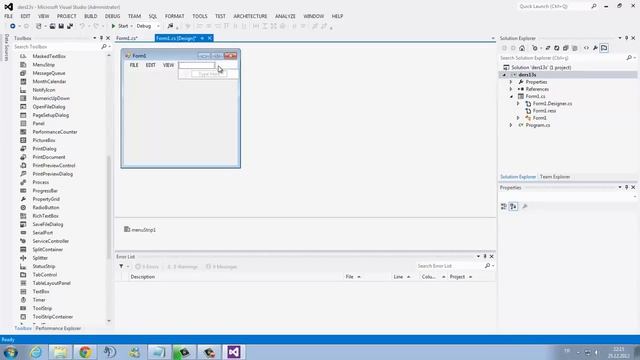
Task: Click the Property Pages wrench in Properties panel
Action: coord(525,207)
